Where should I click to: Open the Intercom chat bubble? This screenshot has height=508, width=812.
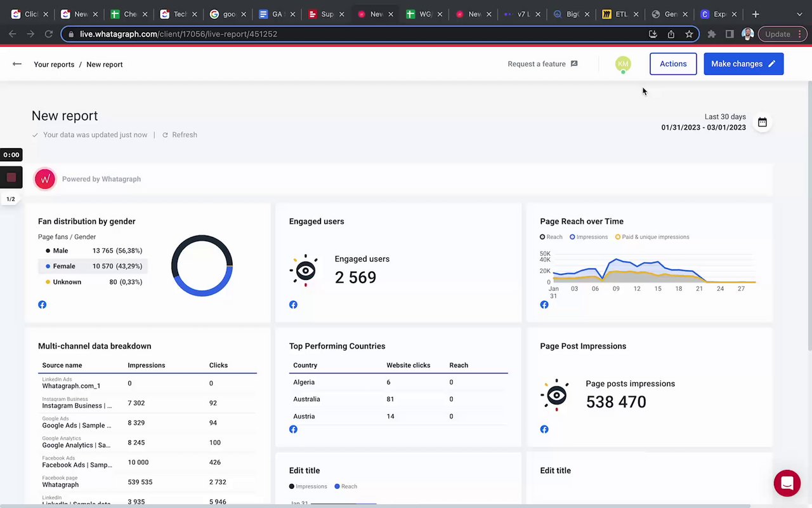[x=787, y=483]
